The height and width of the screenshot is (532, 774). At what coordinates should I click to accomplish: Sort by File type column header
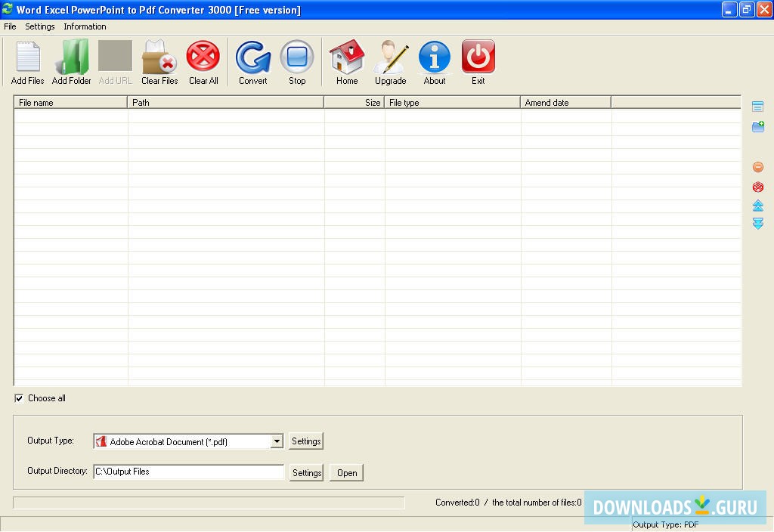[452, 103]
